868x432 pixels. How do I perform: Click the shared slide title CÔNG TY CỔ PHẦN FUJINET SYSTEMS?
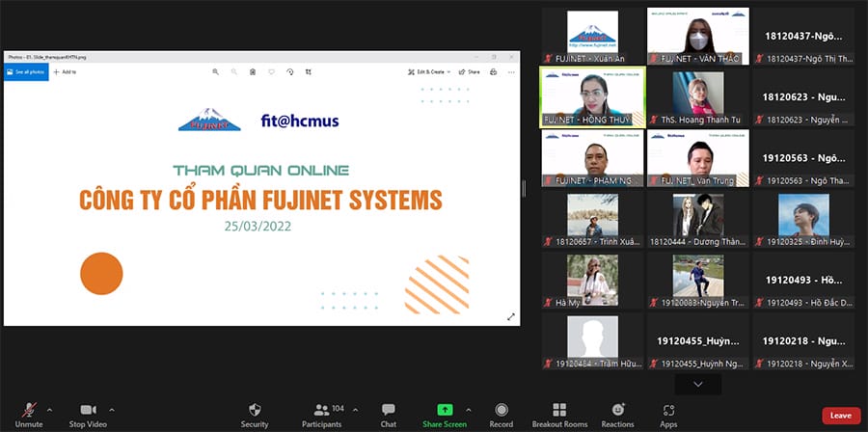pyautogui.click(x=260, y=200)
